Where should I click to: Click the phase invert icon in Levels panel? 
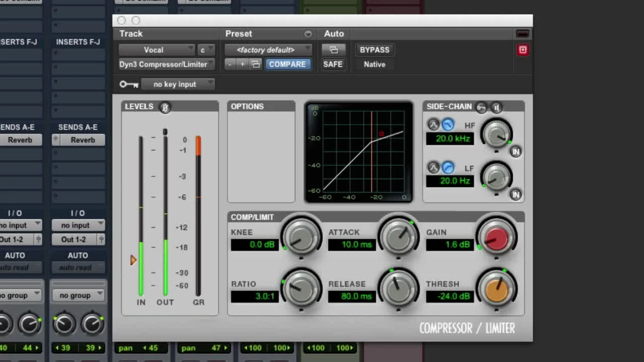[x=165, y=107]
